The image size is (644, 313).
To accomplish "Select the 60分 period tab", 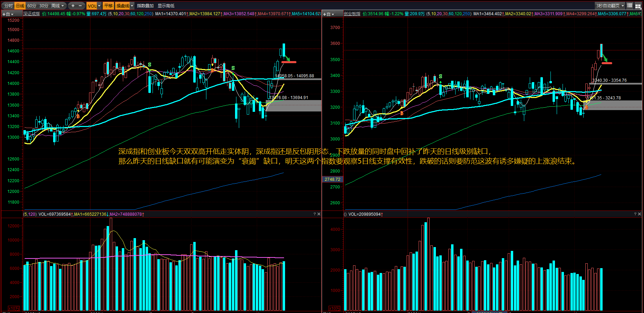I will [32, 6].
